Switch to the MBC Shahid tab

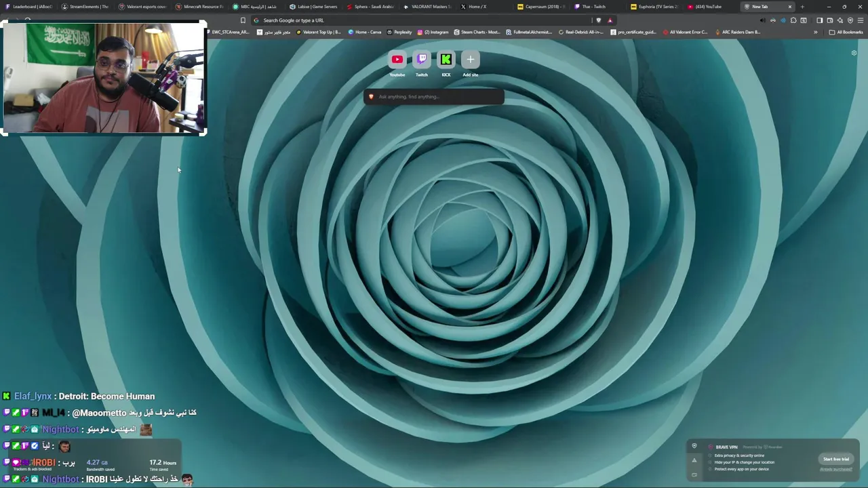[x=256, y=7]
